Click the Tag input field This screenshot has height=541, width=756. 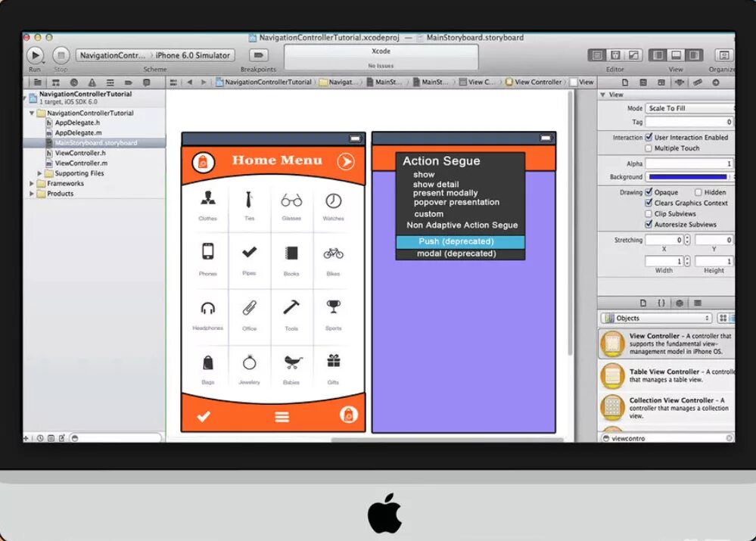tap(689, 122)
